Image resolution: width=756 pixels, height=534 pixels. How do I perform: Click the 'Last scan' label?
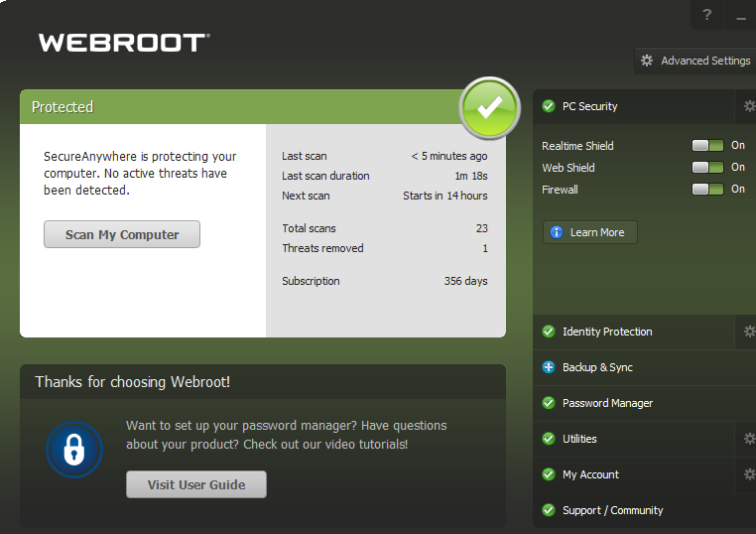(x=305, y=156)
